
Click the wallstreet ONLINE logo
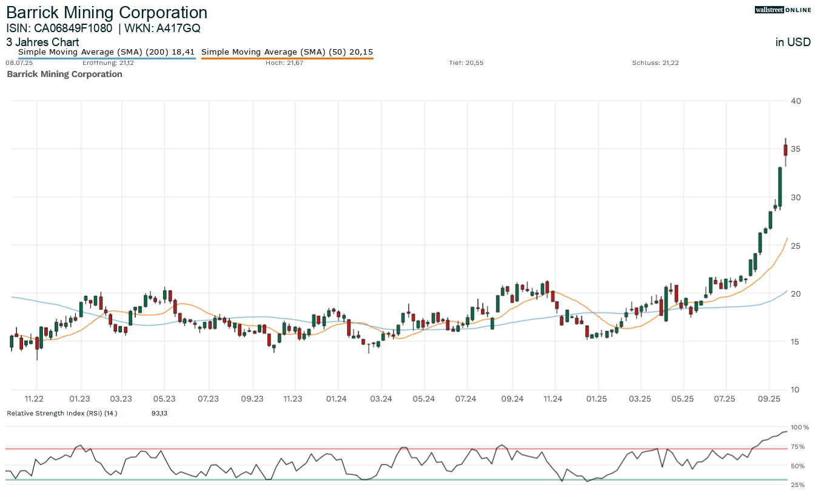pos(783,10)
